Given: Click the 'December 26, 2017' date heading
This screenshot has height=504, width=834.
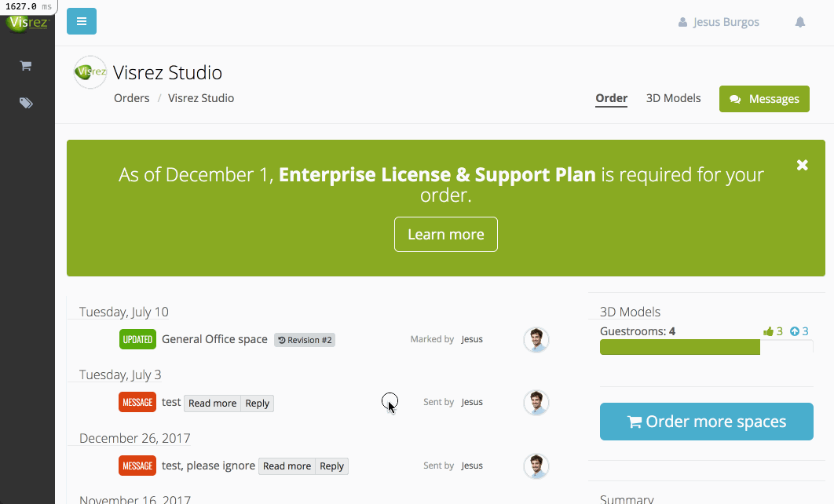Looking at the screenshot, I should [x=134, y=438].
